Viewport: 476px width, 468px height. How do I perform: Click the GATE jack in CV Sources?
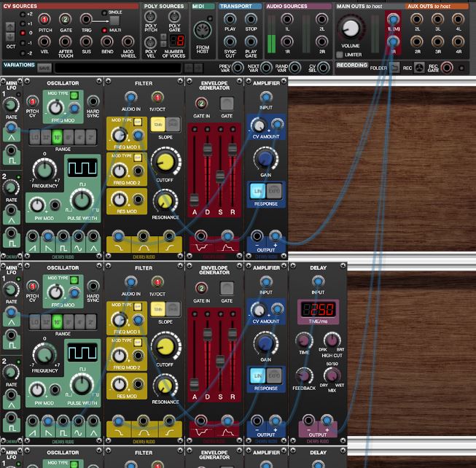[66, 20]
